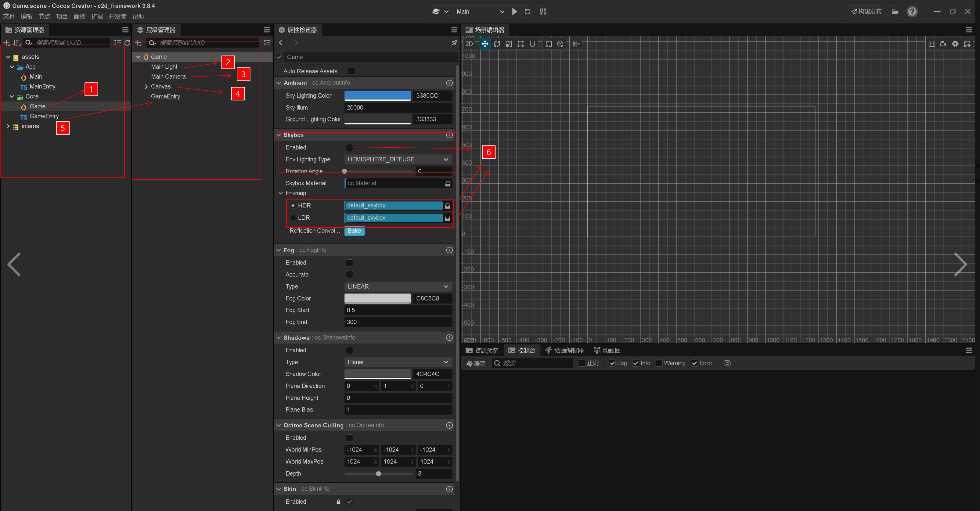Open the project folder icon

pos(895,11)
